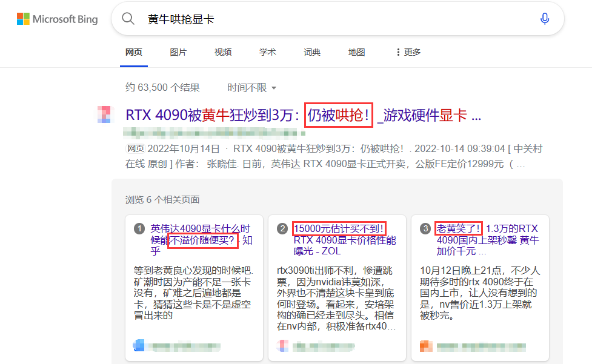Click the 约 63,500 个结果 count text

tap(162, 87)
